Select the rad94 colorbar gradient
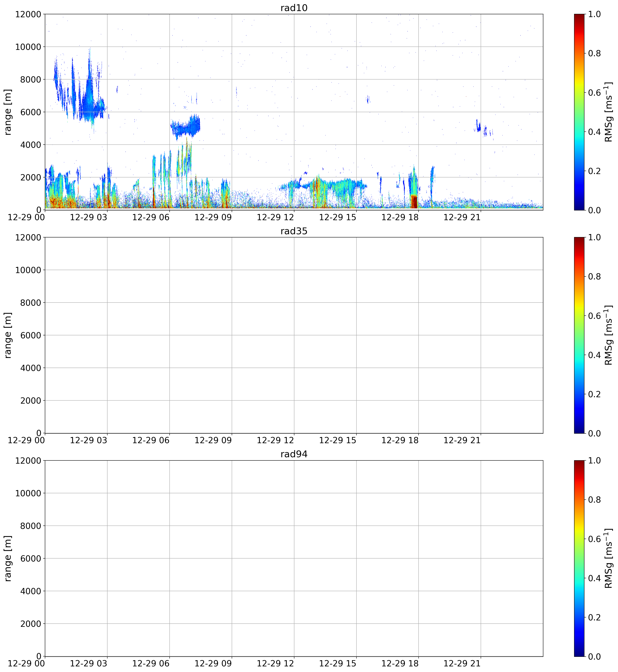The image size is (618, 672). coord(579,558)
